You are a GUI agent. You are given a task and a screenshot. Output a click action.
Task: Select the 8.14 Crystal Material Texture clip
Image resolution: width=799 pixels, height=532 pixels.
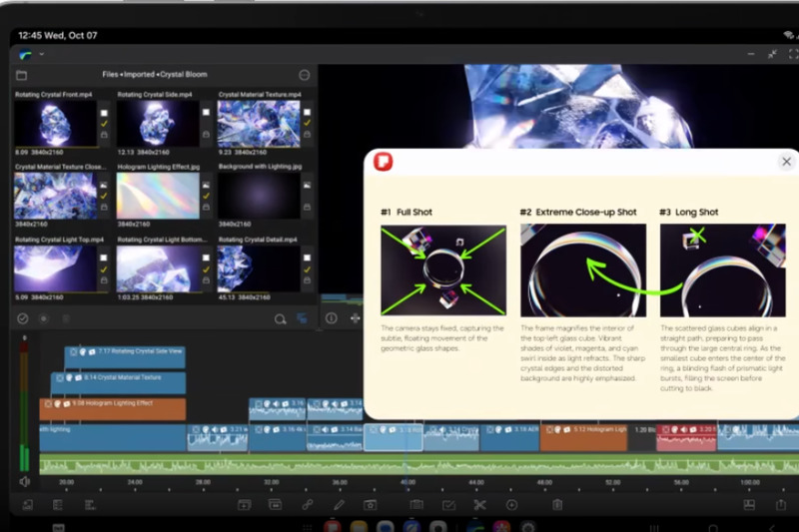[x=118, y=383]
